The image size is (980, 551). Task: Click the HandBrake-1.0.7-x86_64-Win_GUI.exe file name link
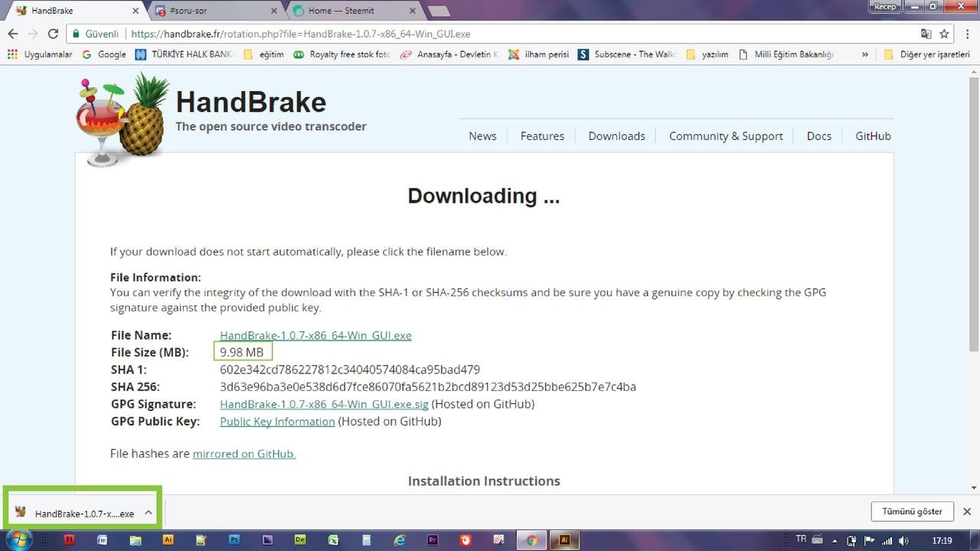pos(315,335)
